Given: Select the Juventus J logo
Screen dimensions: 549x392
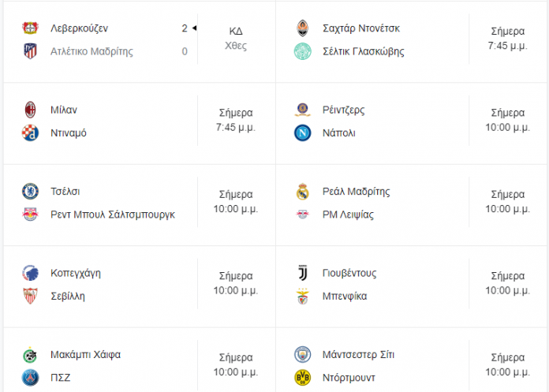Looking at the screenshot, I should click(303, 273).
